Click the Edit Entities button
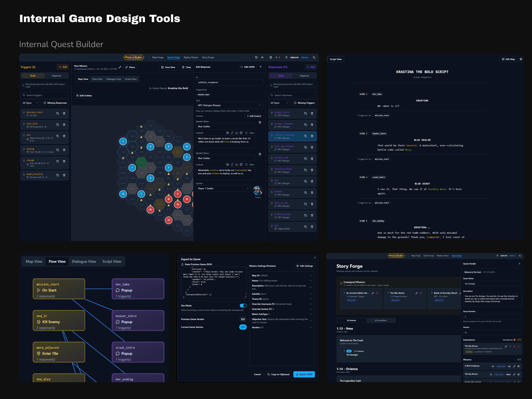The width and height of the screenshot is (532, 399). tap(84, 95)
